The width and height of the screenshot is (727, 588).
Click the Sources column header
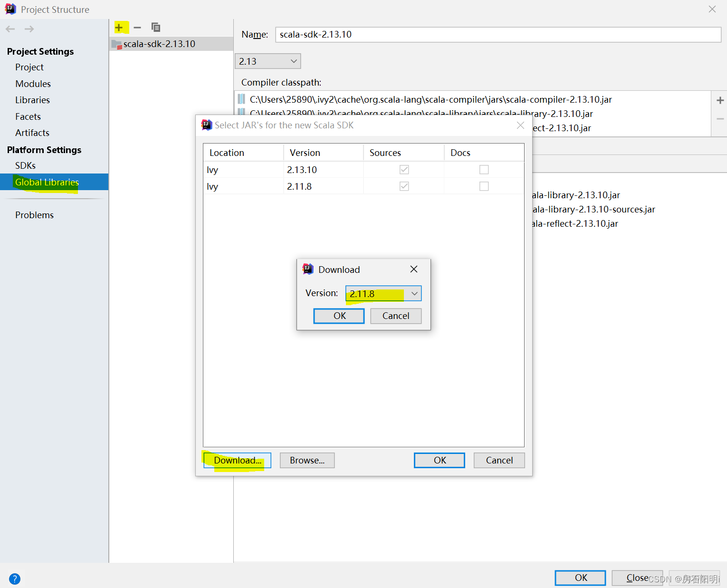pos(404,153)
